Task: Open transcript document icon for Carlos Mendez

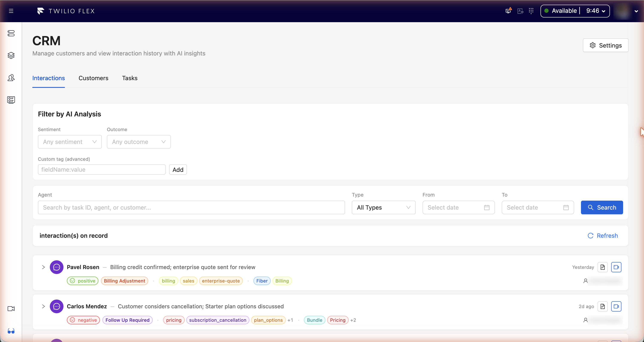Action: click(x=602, y=306)
